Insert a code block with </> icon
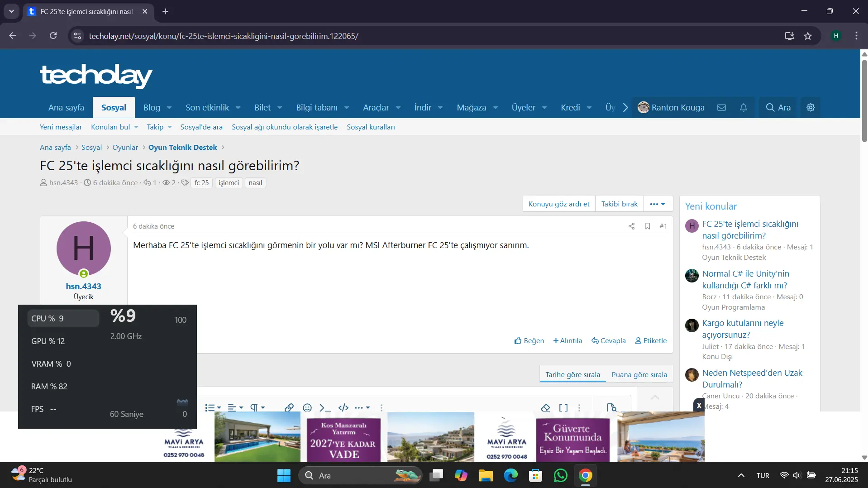Image resolution: width=868 pixels, height=488 pixels. [x=343, y=407]
